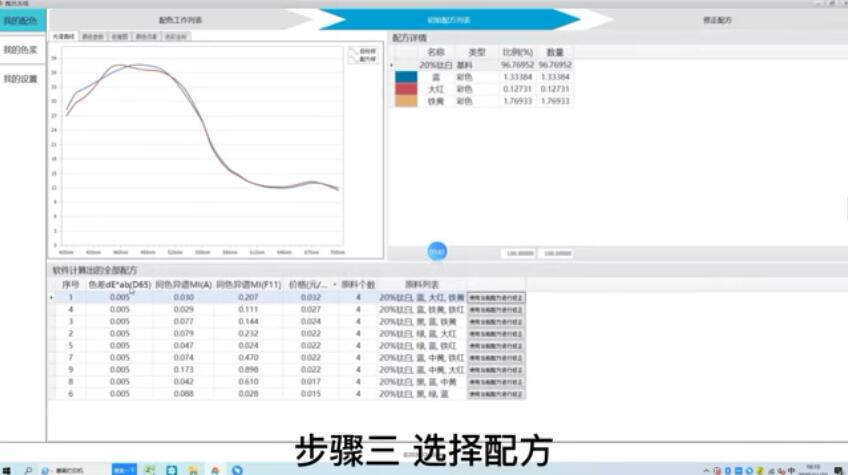Viewport: 848px width, 475px height.
Task: Use formula button for row 20%钛白, 绿, 蓝, 铁红
Action: (495, 346)
